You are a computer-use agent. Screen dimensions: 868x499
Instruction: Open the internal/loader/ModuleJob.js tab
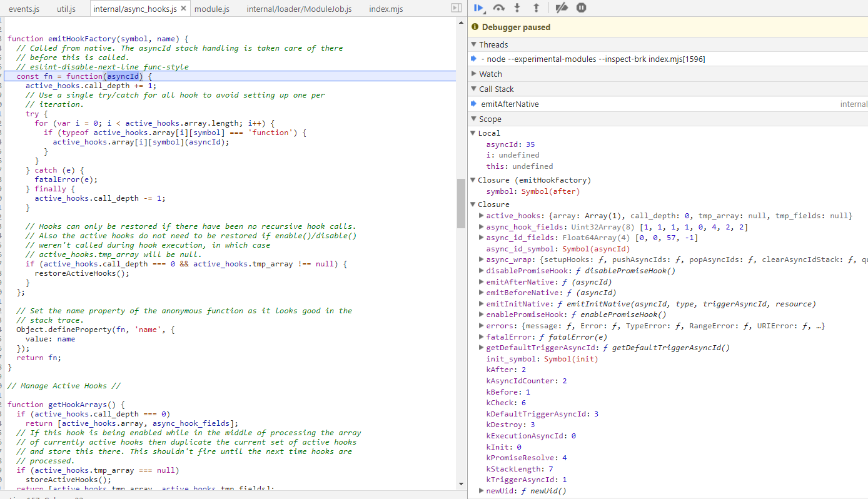[x=299, y=9]
